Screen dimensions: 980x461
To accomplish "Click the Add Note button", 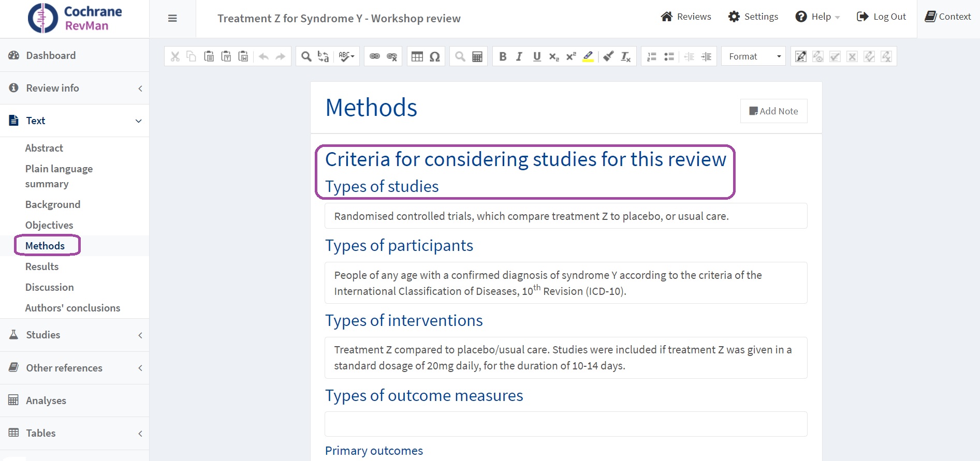I will (x=773, y=111).
